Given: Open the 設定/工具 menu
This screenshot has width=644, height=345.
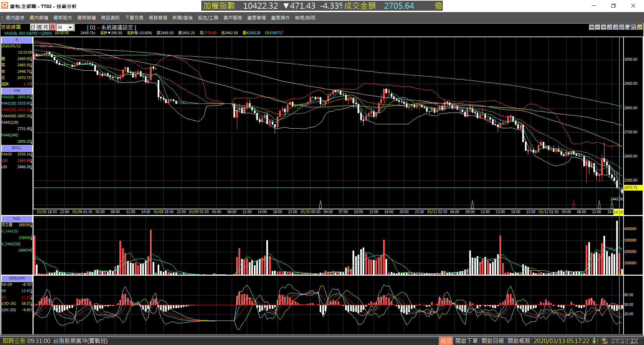Looking at the screenshot, I should pyautogui.click(x=208, y=18).
